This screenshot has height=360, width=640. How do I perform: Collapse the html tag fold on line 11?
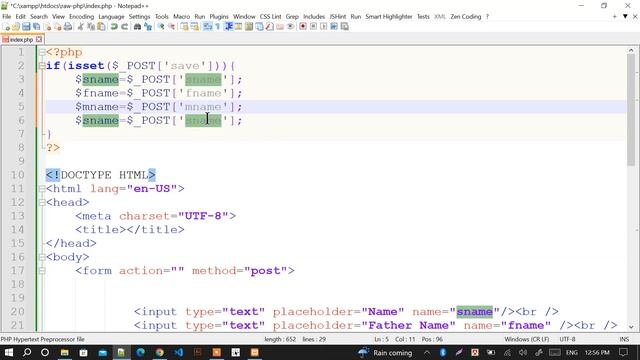(42, 189)
